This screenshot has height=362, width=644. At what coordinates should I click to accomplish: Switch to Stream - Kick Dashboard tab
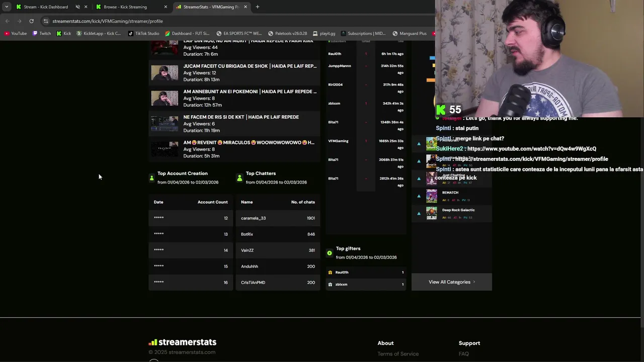pos(46,7)
